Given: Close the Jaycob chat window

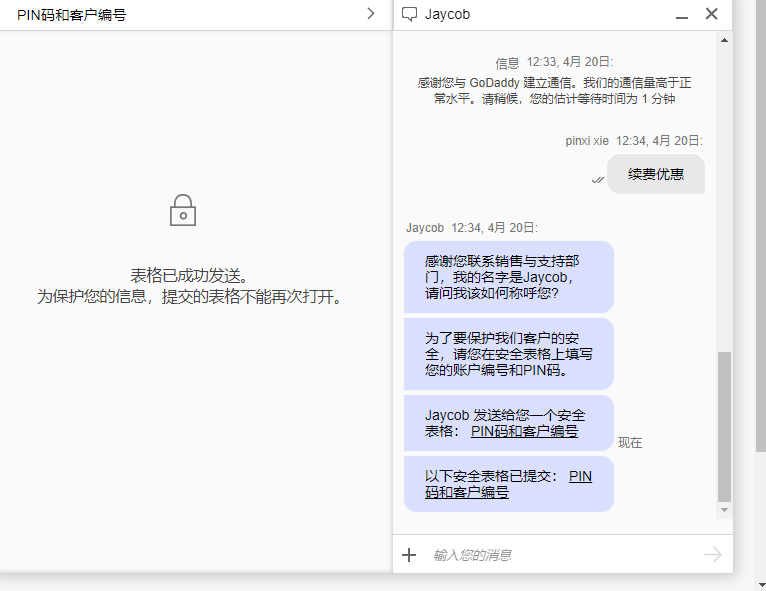Looking at the screenshot, I should pos(711,14).
